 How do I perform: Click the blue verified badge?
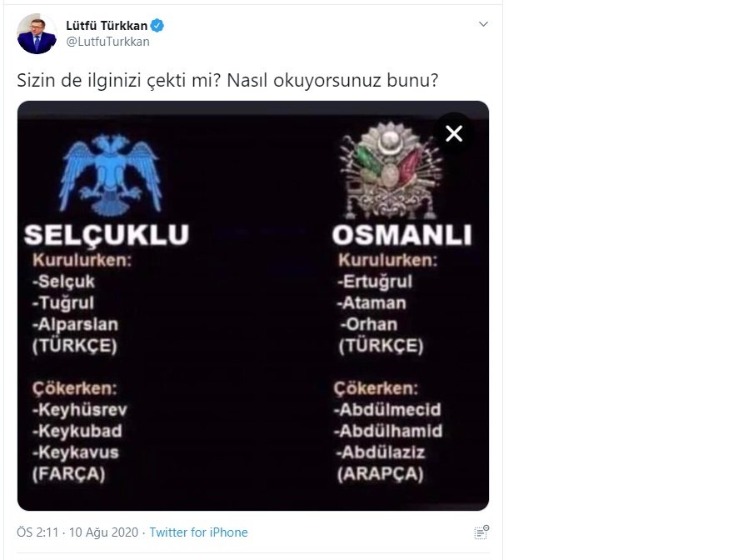(157, 25)
